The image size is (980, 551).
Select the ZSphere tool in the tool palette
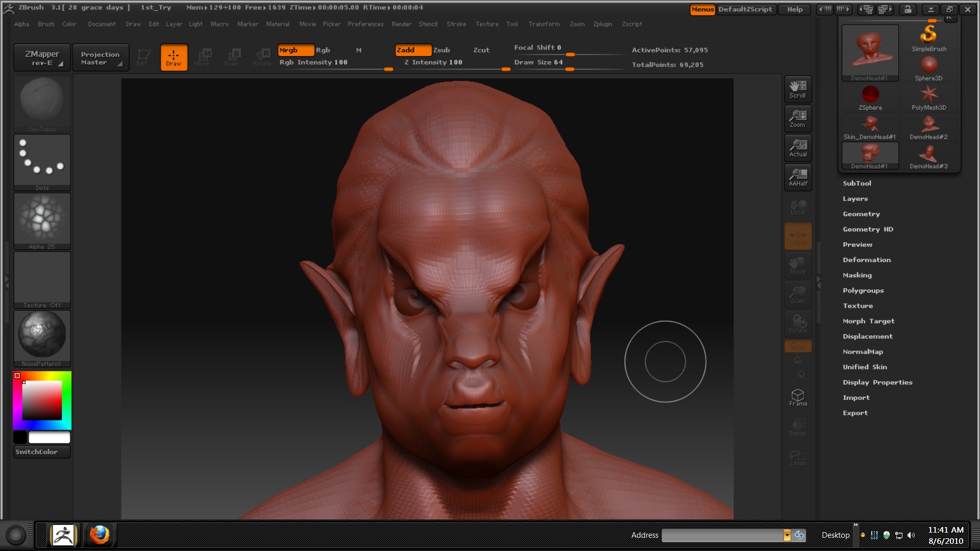pos(870,95)
